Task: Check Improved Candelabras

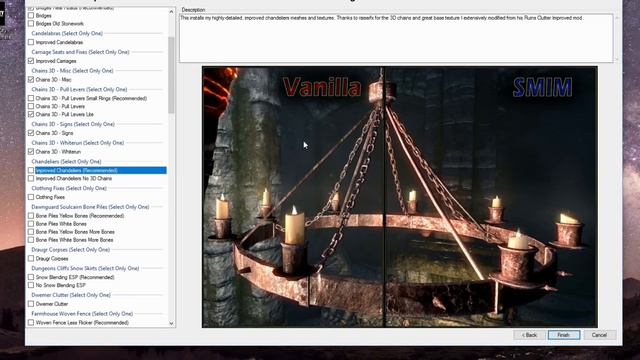Action: [31, 42]
